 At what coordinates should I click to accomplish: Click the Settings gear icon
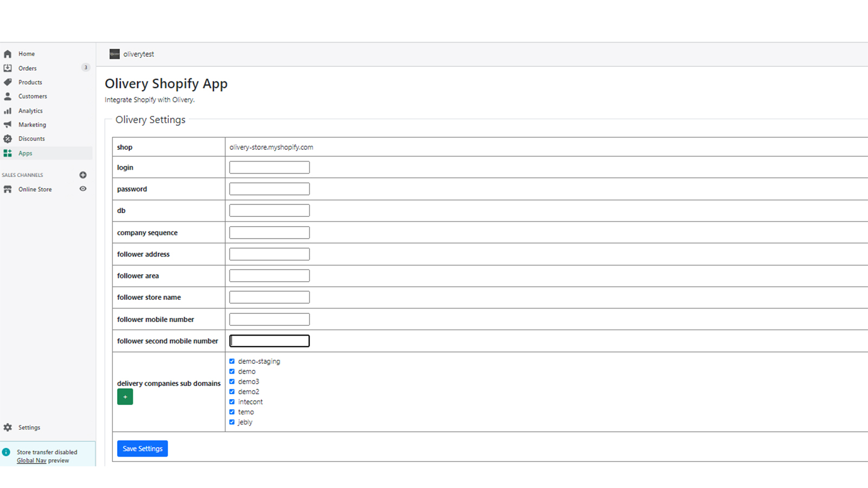[8, 427]
